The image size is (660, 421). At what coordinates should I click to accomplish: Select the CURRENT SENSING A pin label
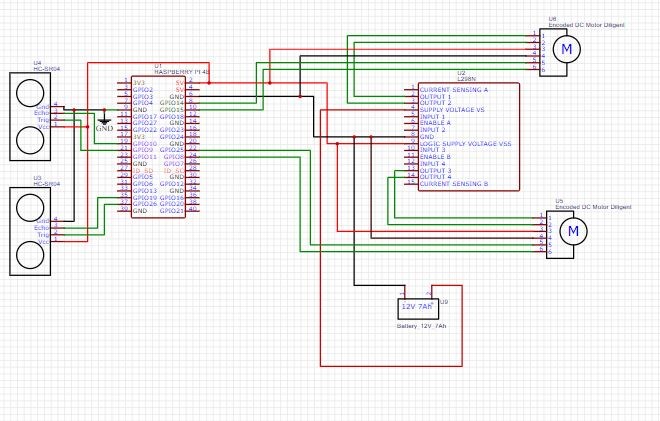pos(454,90)
